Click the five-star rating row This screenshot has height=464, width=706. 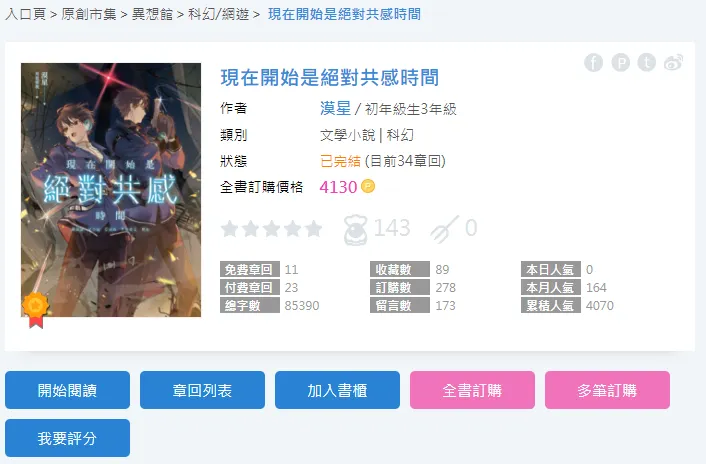(x=272, y=229)
